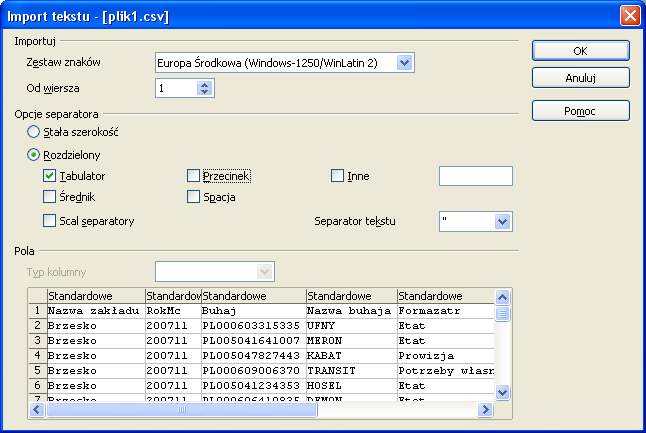This screenshot has height=433, width=646.
Task: Click the Prowizja cell
Action: pos(446,356)
